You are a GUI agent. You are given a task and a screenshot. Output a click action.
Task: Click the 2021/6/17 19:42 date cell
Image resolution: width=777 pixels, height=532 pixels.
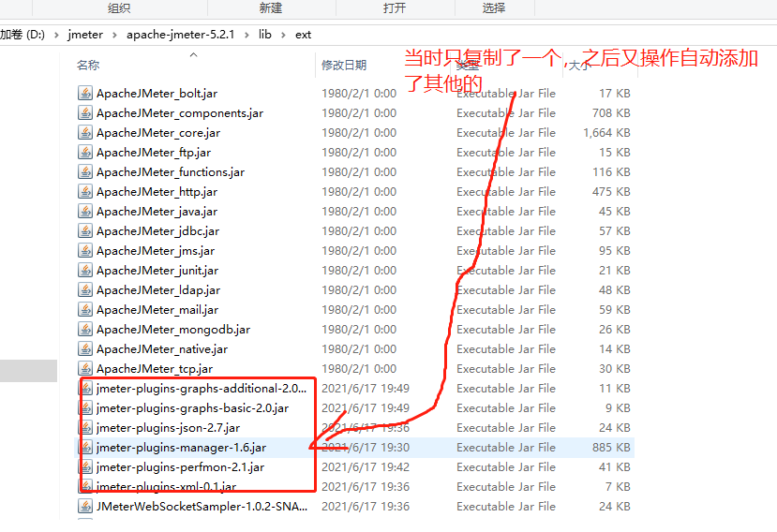click(x=366, y=467)
